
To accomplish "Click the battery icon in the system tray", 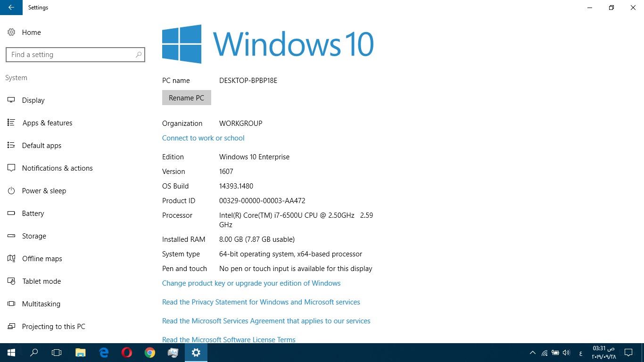I will (x=555, y=352).
